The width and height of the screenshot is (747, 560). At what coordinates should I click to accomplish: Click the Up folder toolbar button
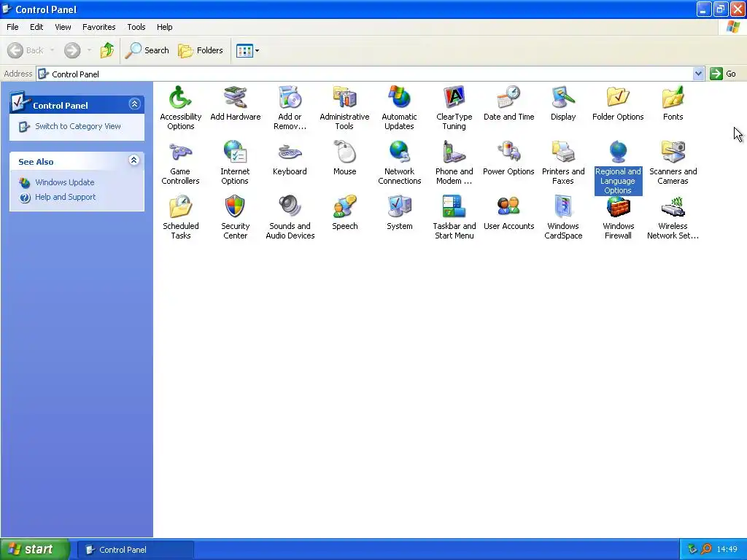pos(107,50)
